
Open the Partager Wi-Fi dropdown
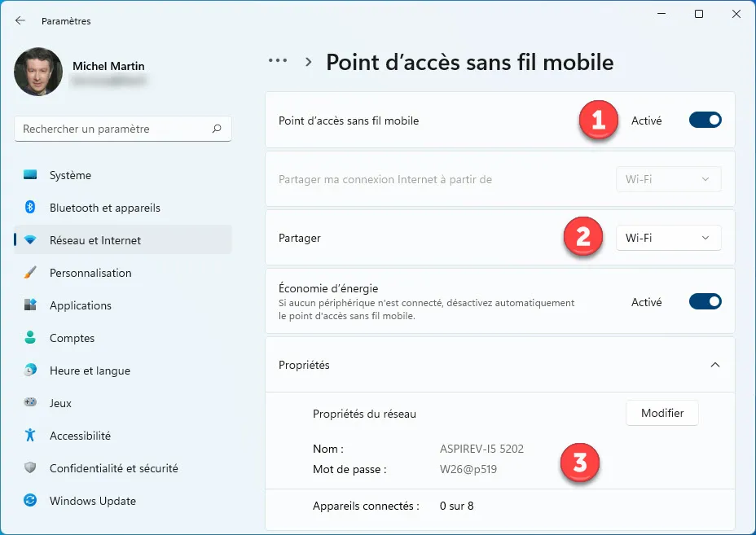click(x=668, y=238)
